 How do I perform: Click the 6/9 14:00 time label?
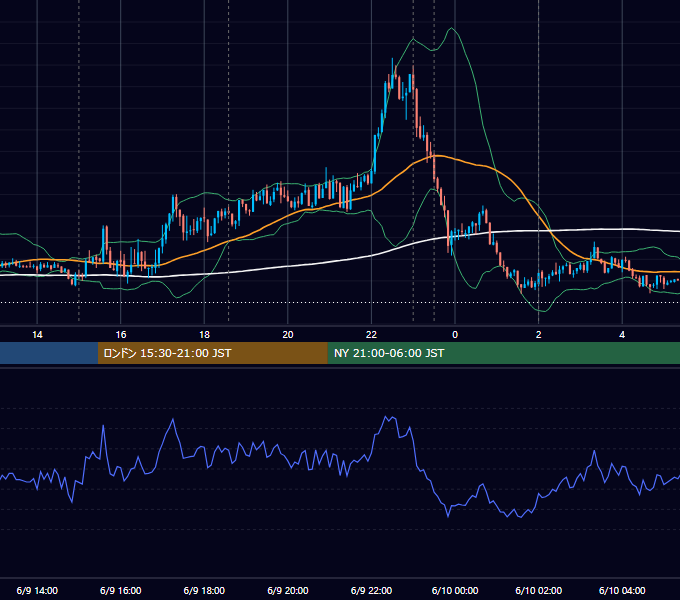[x=37, y=590]
